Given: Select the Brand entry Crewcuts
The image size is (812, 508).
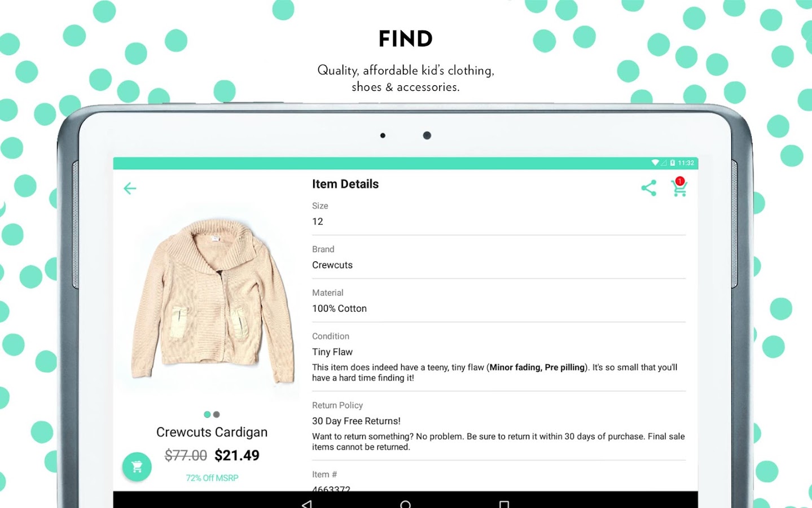Looking at the screenshot, I should click(x=332, y=265).
